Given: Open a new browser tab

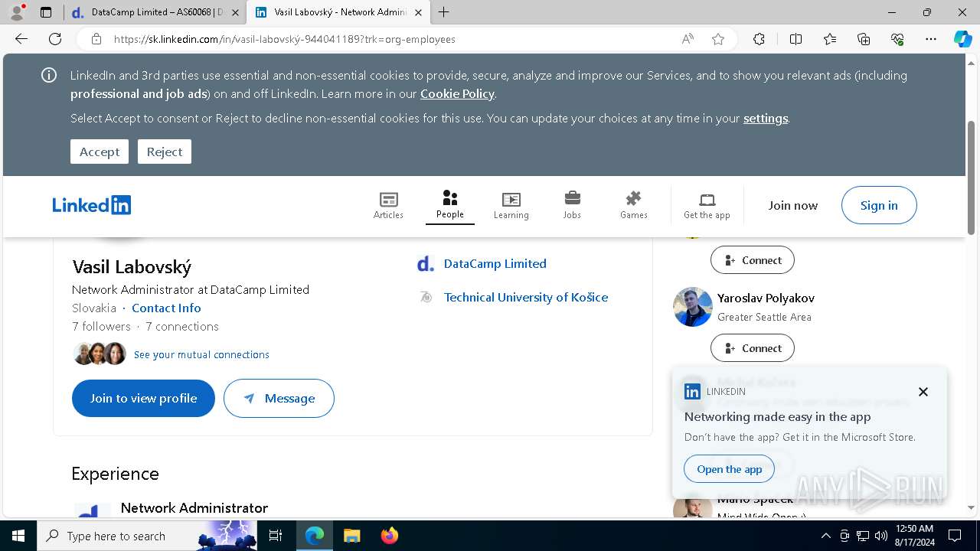Looking at the screenshot, I should [444, 12].
